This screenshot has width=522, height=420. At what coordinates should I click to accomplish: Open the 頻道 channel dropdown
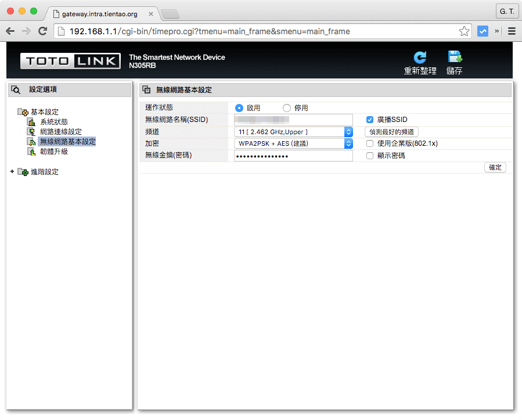(294, 132)
